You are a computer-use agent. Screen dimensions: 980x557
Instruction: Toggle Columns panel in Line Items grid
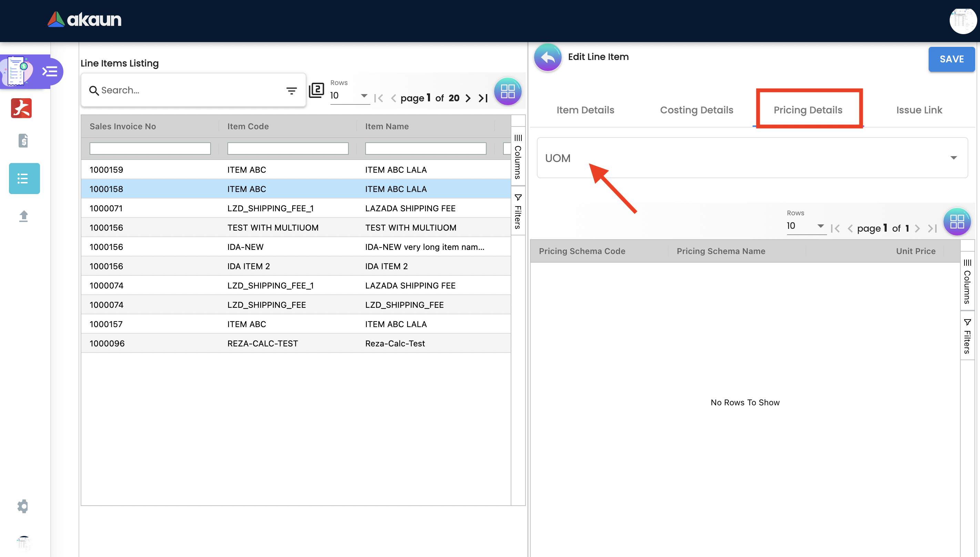click(x=518, y=157)
